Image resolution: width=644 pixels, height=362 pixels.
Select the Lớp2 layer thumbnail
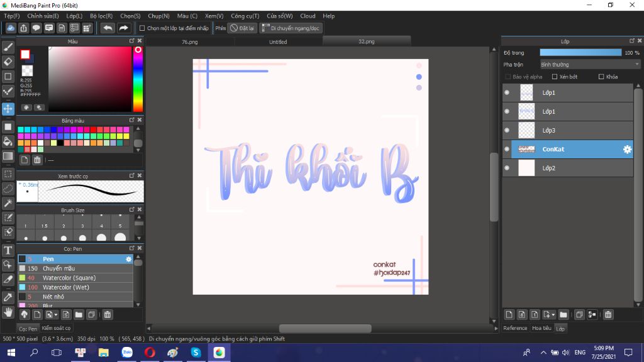point(526,168)
